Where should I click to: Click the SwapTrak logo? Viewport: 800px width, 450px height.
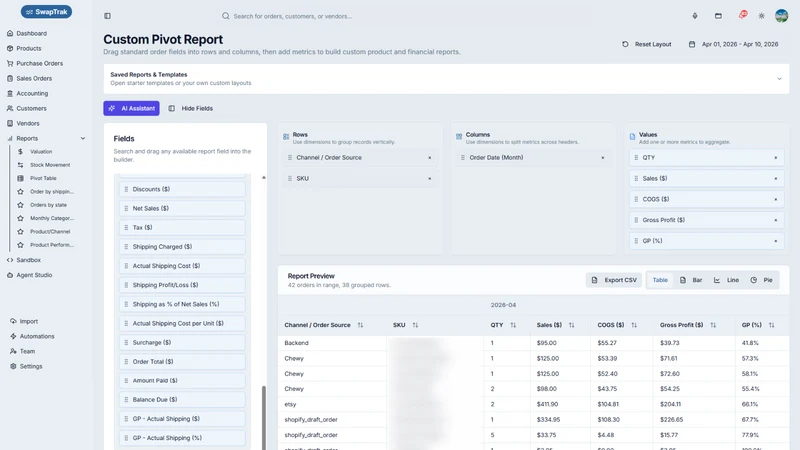(x=46, y=12)
